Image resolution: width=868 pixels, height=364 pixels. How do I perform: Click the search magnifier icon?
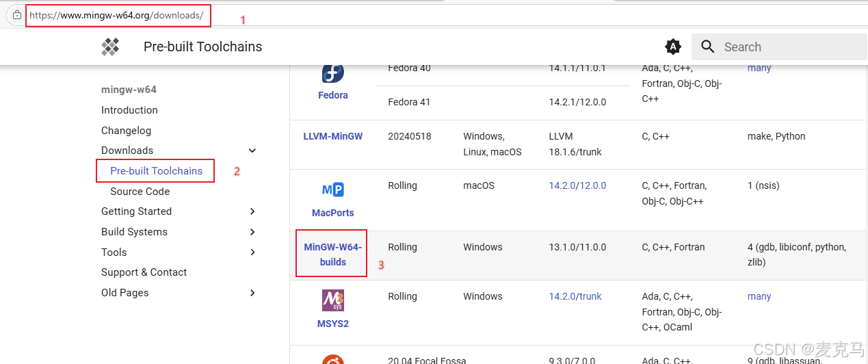click(709, 47)
